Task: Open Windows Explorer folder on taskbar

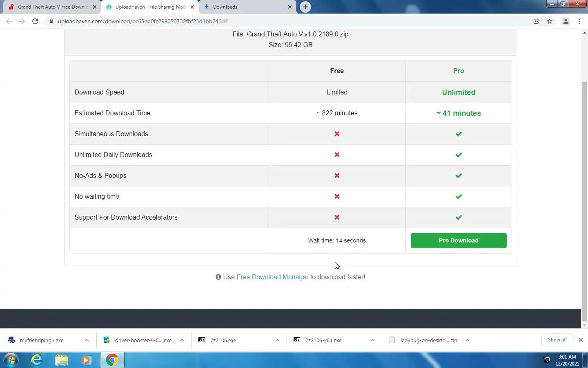Action: (x=62, y=360)
